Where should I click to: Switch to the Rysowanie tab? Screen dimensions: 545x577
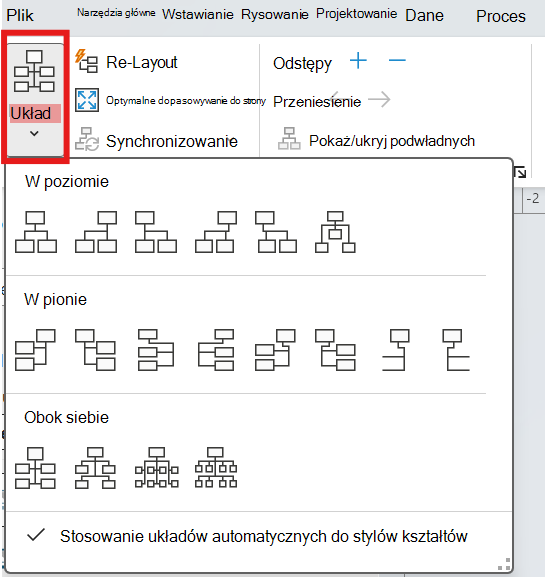(275, 15)
